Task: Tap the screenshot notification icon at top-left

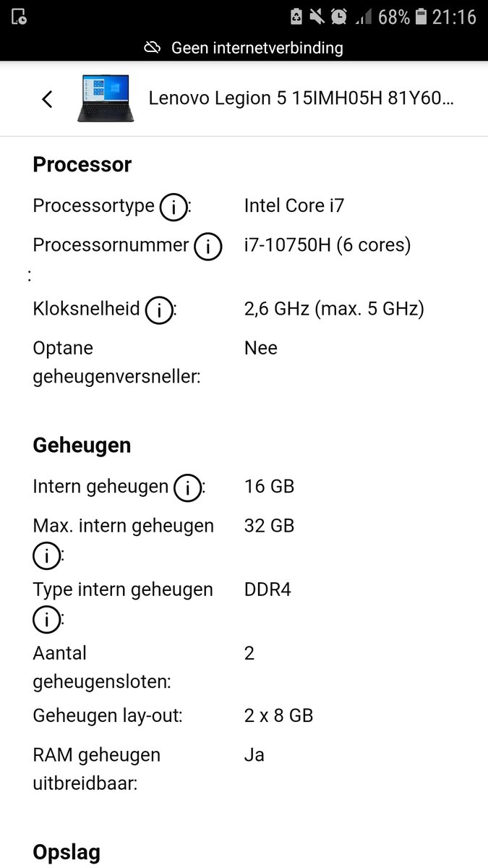Action: (x=20, y=17)
